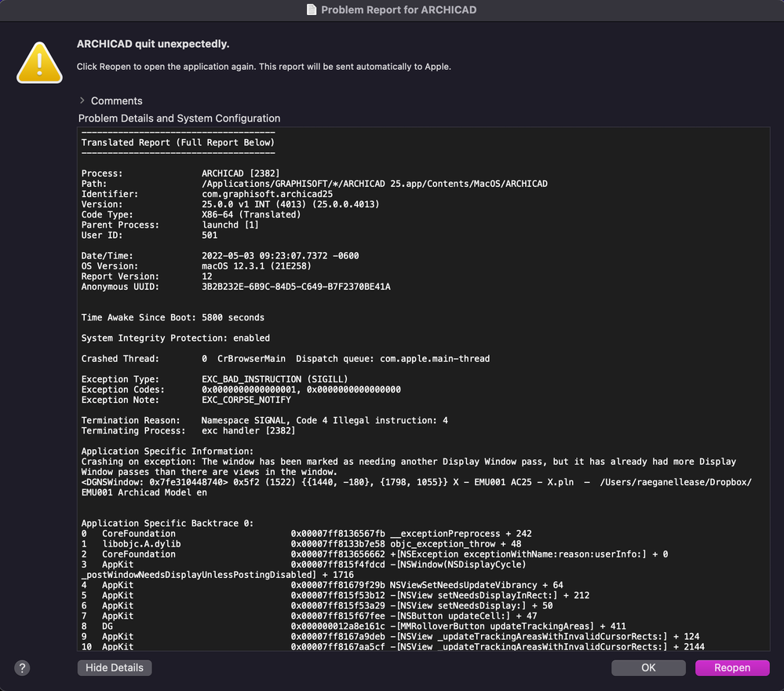Click Crashed Thread 'CrBrowserMain' line

[286, 359]
